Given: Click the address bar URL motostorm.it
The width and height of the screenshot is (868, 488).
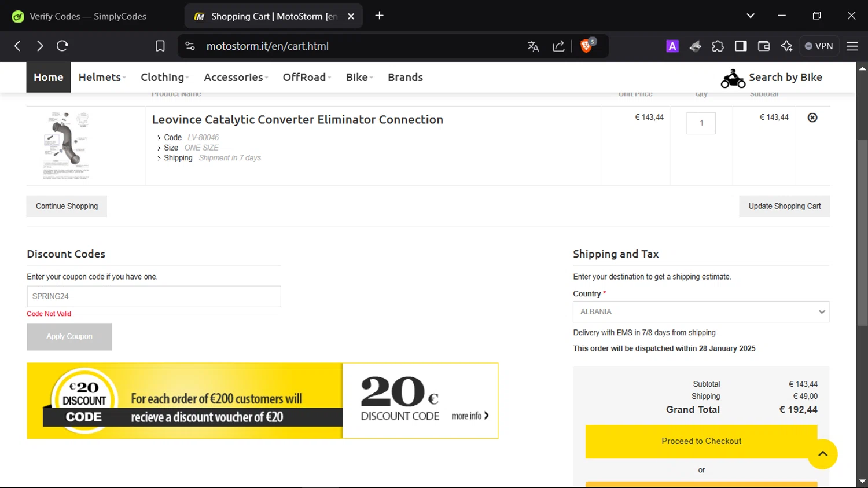Looking at the screenshot, I should click(267, 46).
